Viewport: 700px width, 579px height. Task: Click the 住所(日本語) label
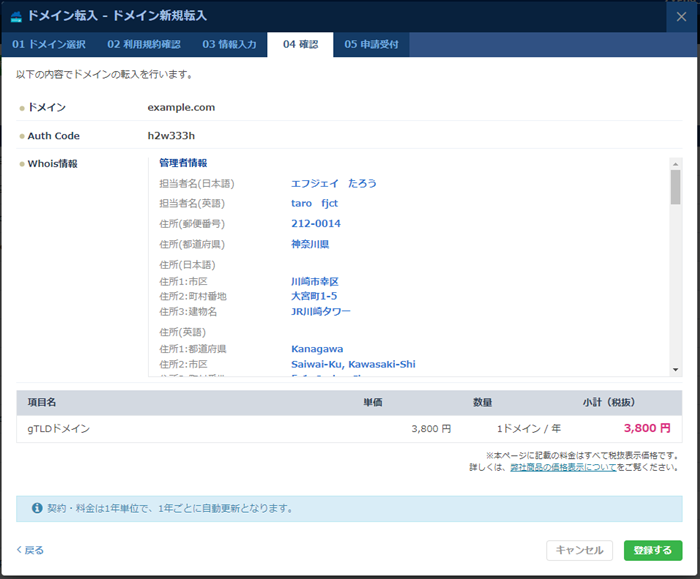pyautogui.click(x=187, y=265)
